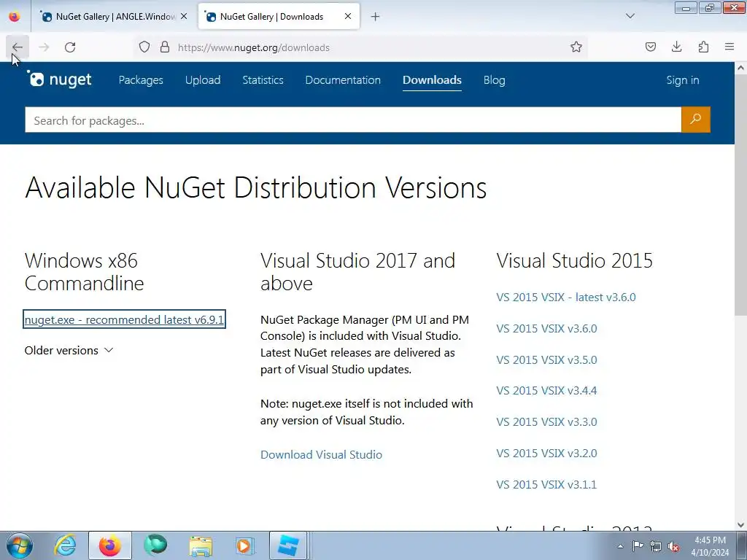Click the vertical scrollbar thumb
The image size is (747, 560).
click(741, 194)
